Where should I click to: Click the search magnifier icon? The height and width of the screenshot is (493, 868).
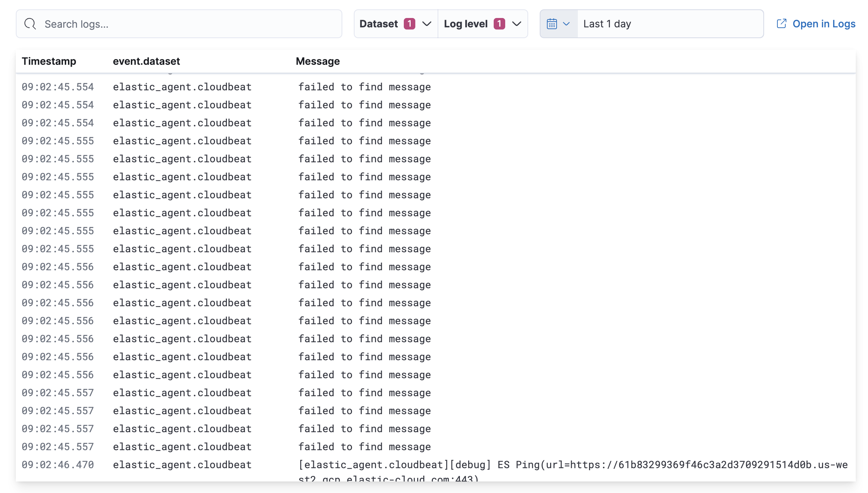30,23
